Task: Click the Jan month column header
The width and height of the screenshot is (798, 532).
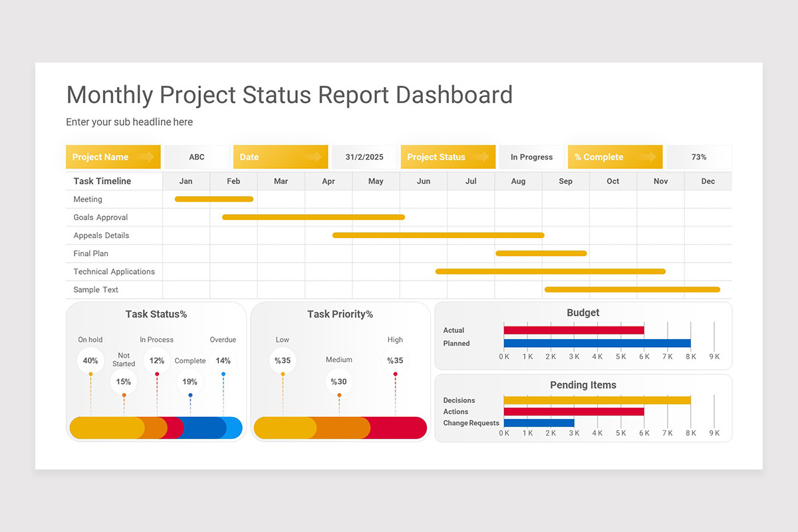Action: (x=186, y=180)
